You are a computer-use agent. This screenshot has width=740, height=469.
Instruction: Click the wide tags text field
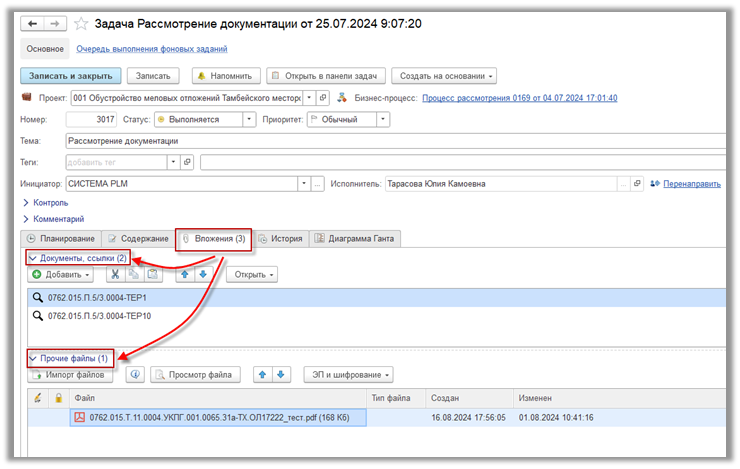click(x=462, y=162)
